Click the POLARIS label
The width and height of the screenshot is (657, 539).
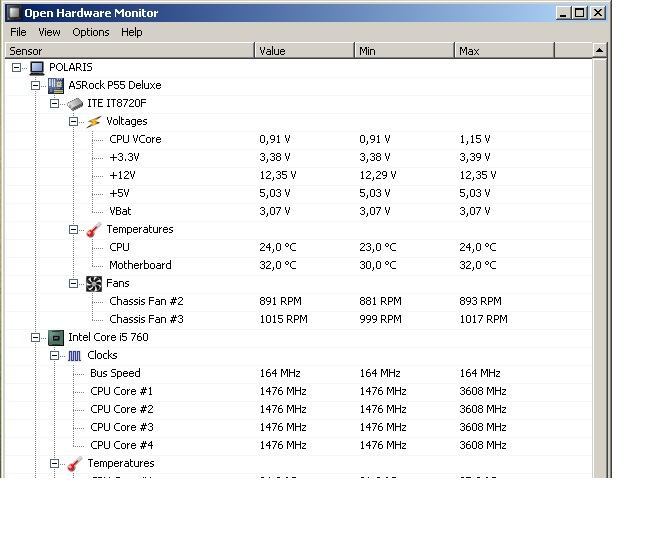point(71,67)
